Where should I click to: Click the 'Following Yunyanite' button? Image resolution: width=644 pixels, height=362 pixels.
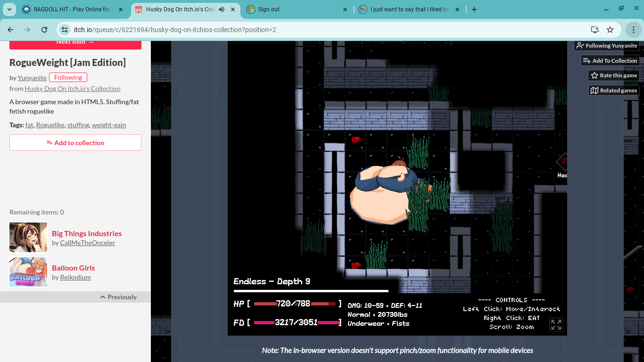click(607, 46)
